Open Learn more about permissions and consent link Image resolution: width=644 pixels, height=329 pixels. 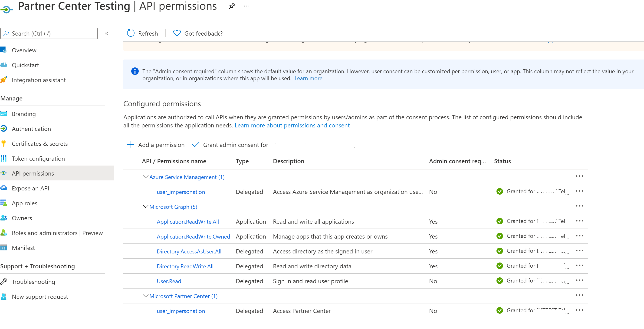(x=292, y=125)
